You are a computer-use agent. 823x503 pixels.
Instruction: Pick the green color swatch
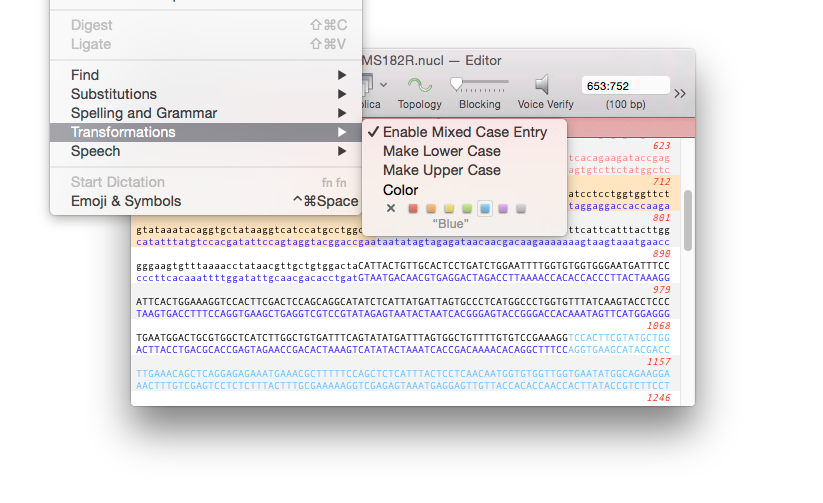click(467, 208)
